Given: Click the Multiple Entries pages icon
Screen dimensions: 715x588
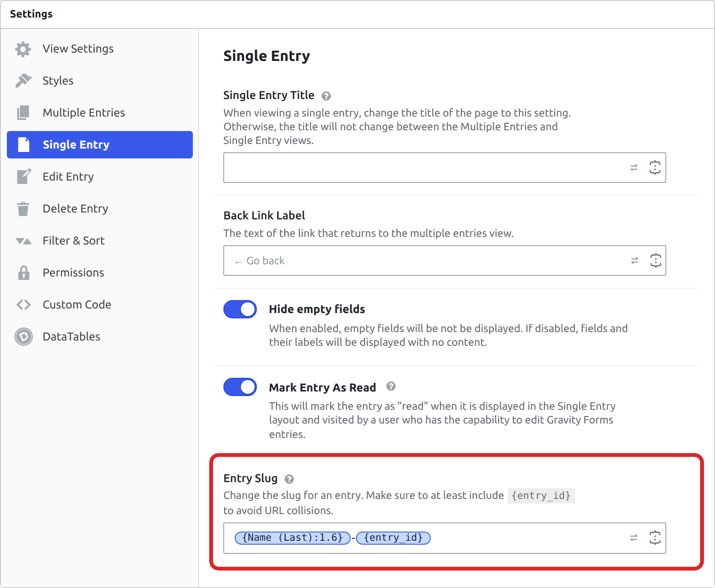Looking at the screenshot, I should pos(23,113).
